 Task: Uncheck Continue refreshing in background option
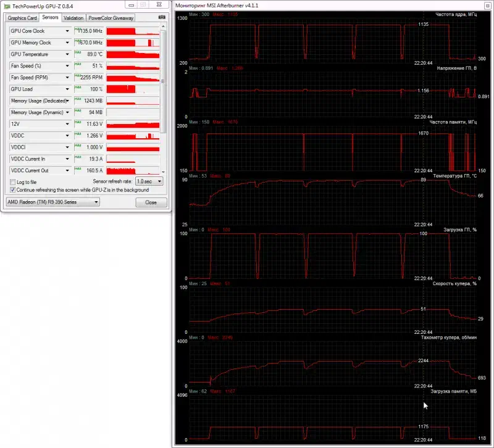(x=13, y=189)
